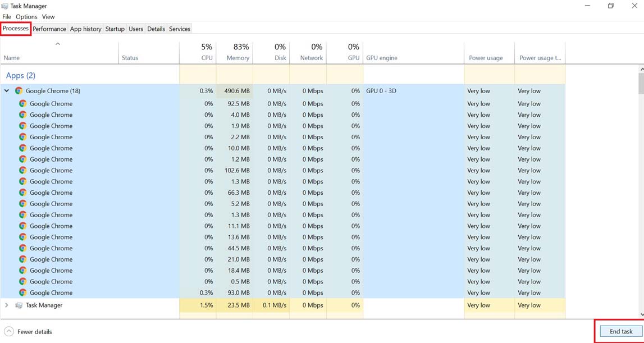This screenshot has height=343, width=644.
Task: Click the '0.1 MB/s' disk cell
Action: (x=271, y=305)
